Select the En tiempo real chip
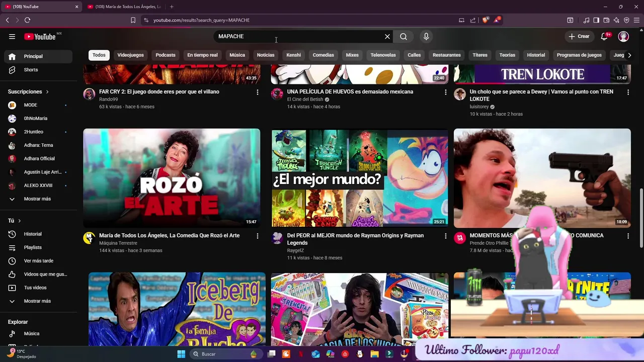The image size is (644, 362). point(202,55)
